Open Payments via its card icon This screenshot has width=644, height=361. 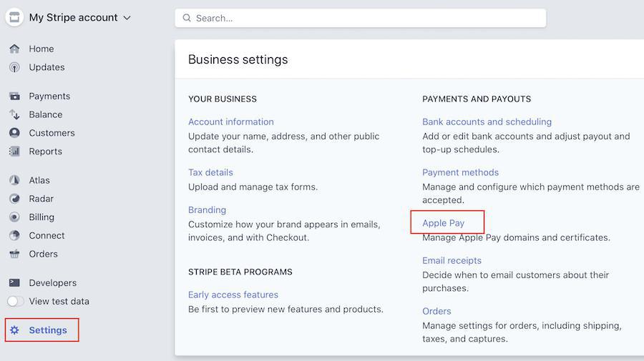(14, 96)
